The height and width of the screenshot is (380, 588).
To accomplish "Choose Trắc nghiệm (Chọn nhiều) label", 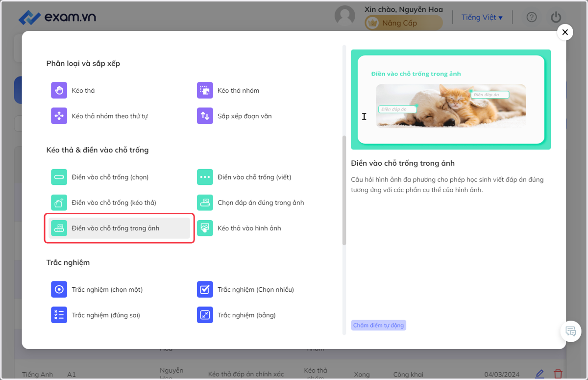I will pos(256,290).
